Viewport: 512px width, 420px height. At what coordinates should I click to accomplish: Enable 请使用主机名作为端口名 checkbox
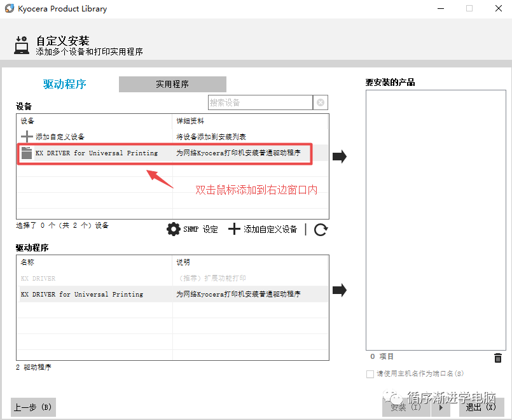tap(370, 374)
